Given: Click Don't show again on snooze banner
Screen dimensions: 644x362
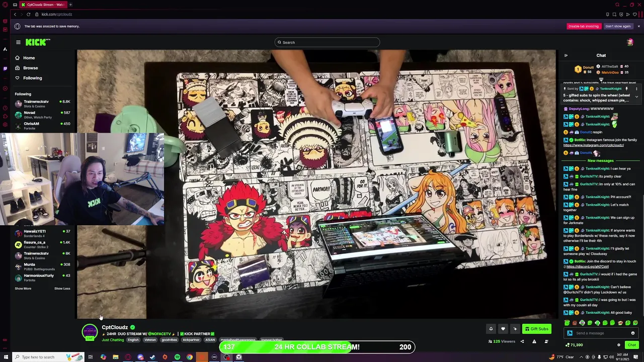Looking at the screenshot, I should (618, 26).
